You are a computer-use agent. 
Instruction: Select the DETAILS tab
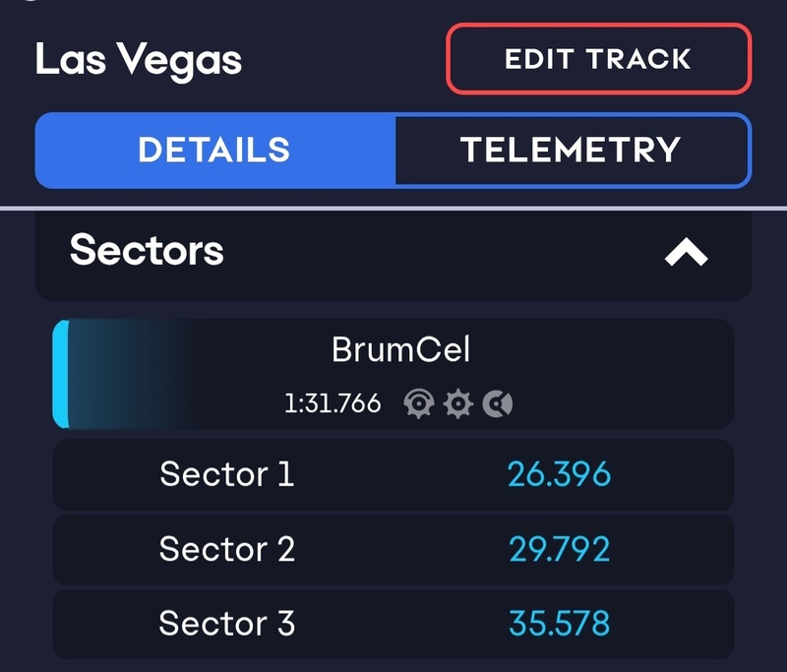(214, 150)
